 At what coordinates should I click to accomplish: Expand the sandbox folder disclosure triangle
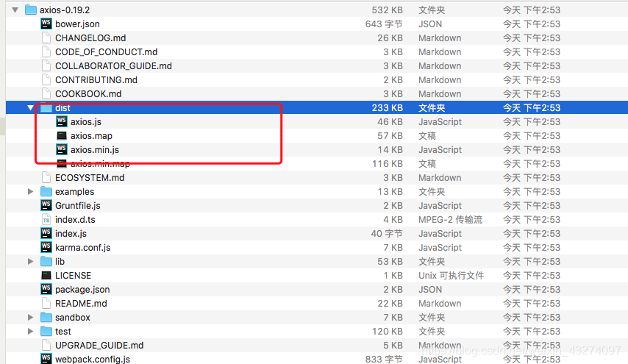pos(30,318)
